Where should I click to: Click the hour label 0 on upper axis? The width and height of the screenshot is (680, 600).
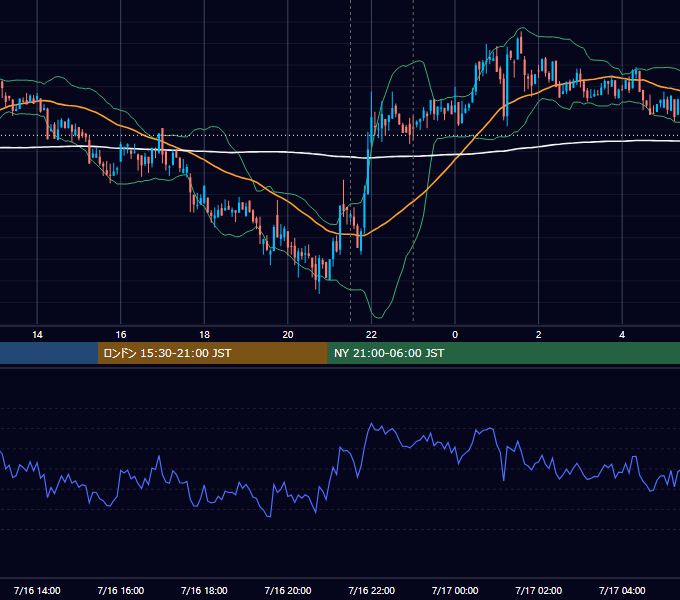pyautogui.click(x=455, y=335)
